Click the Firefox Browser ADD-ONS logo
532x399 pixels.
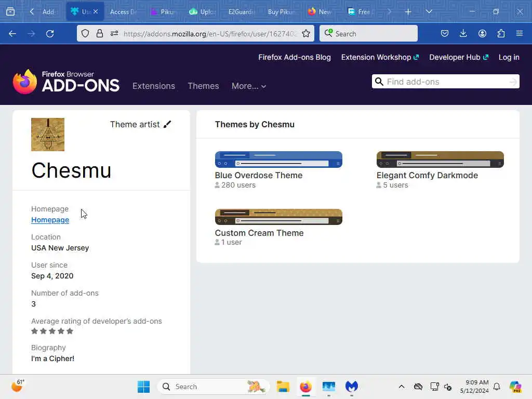(x=66, y=82)
